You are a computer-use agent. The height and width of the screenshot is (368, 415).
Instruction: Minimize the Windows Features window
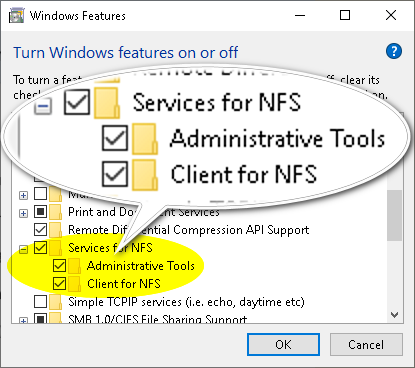tap(300, 15)
